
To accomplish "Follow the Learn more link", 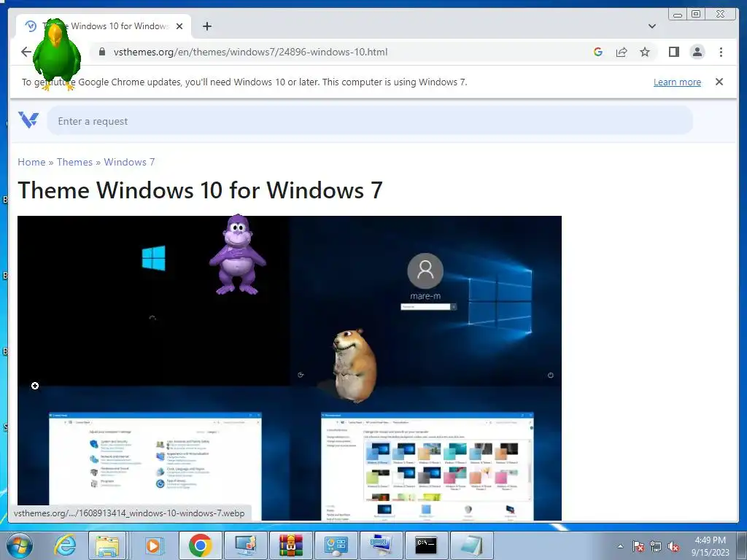I will coord(677,82).
